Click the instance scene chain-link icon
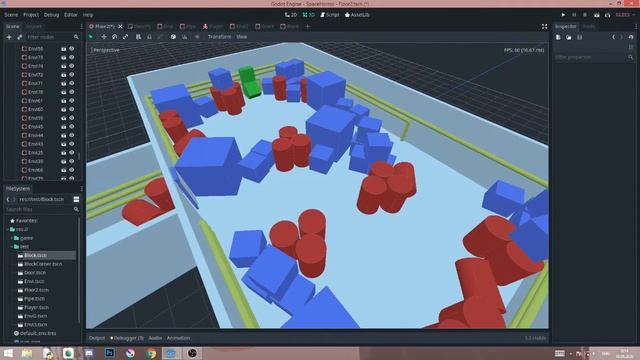Viewport: 640px width, 360px height. coord(20,37)
